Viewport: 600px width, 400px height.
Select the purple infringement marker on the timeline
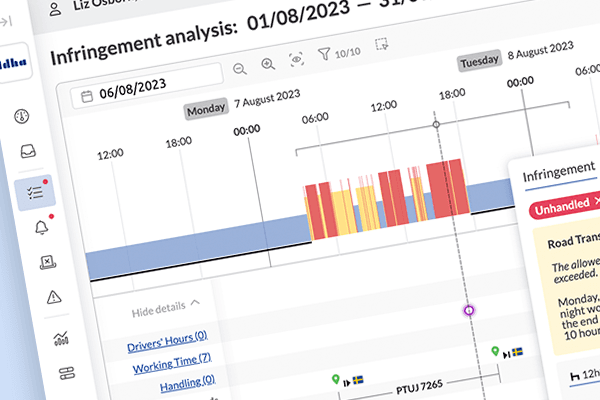(467, 311)
